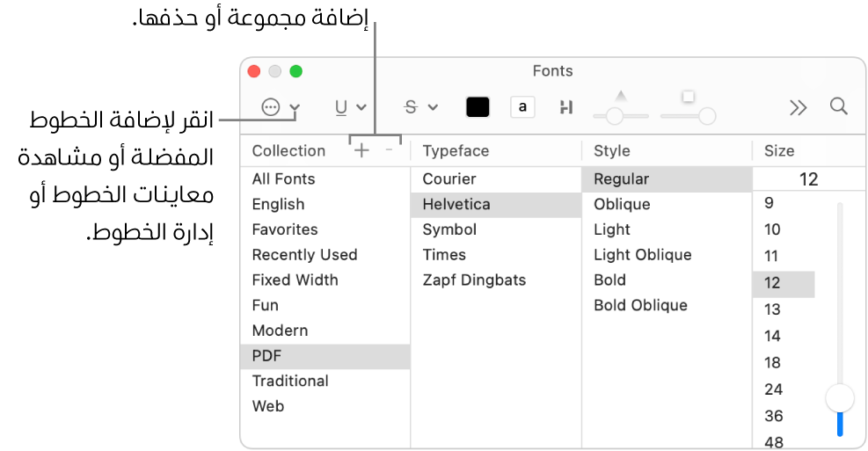Click the document color 'a' button
Viewport: 868px width, 451px height.
522,107
